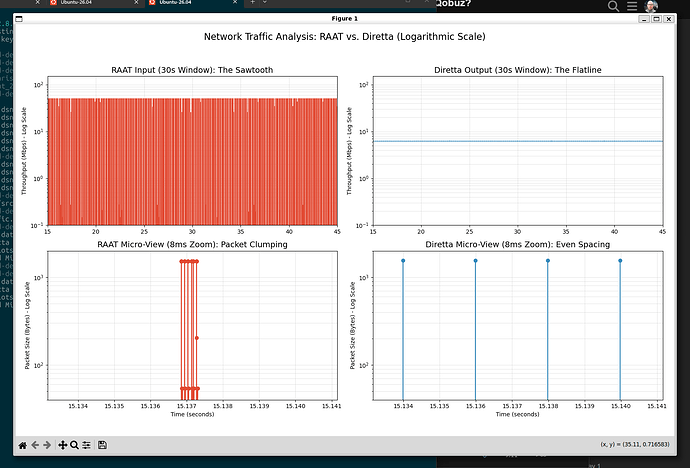Image resolution: width=690 pixels, height=468 pixels.
Task: Click the Diretta packet marker at 15.136
Action: tap(475, 261)
